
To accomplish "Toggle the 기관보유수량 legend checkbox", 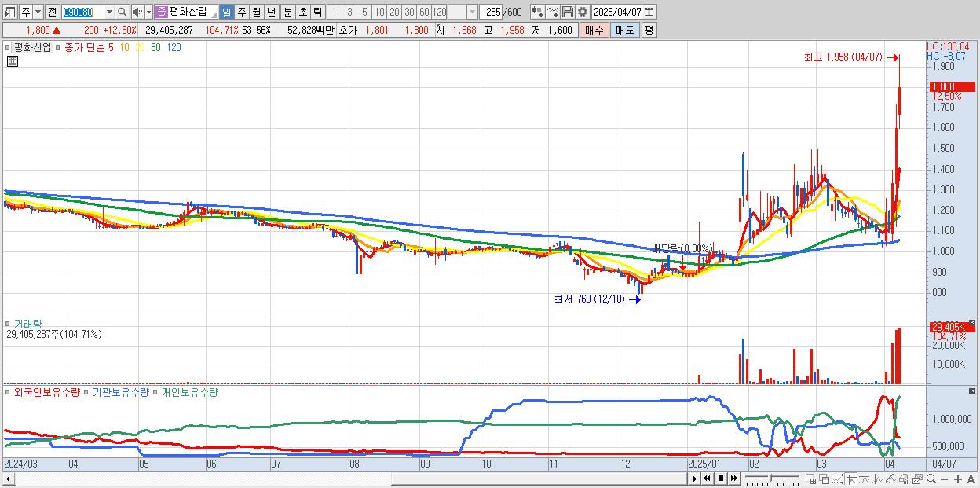I will tap(87, 391).
